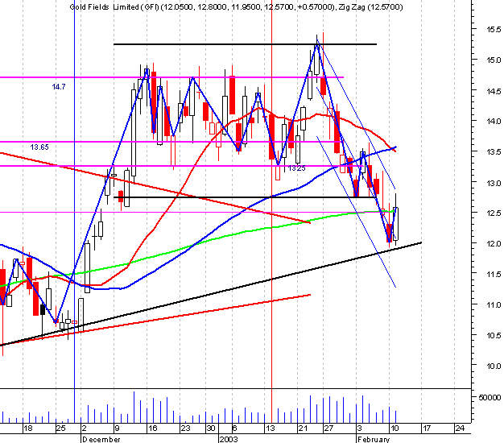
Task: Click the 2003 year label
Action: click(x=229, y=439)
